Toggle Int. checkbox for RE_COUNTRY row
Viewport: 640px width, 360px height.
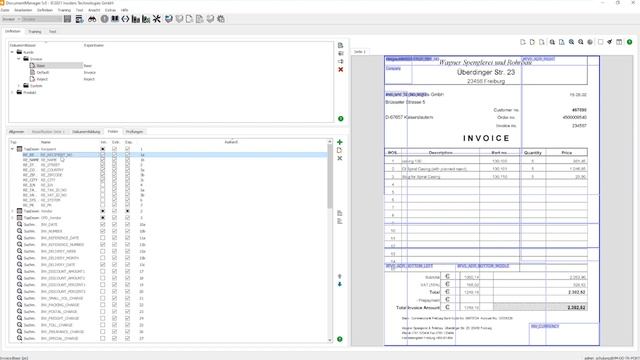coord(102,170)
